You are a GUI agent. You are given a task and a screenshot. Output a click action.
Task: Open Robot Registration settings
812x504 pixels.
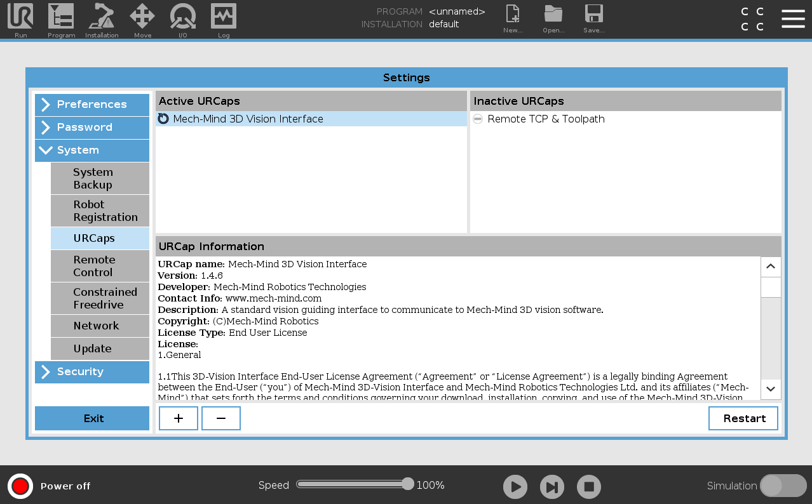100,211
